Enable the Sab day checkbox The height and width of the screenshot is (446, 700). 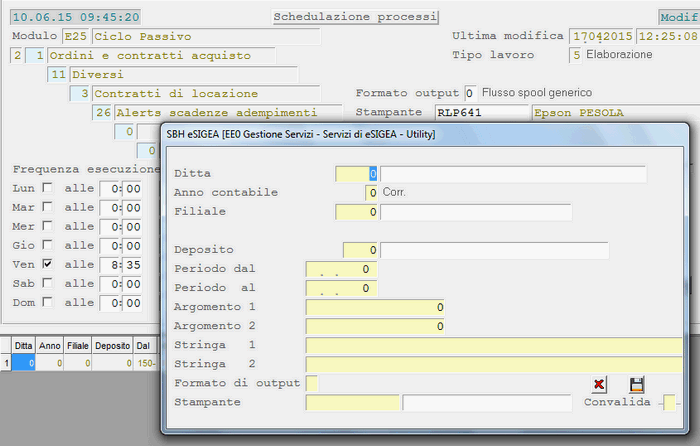click(x=47, y=283)
